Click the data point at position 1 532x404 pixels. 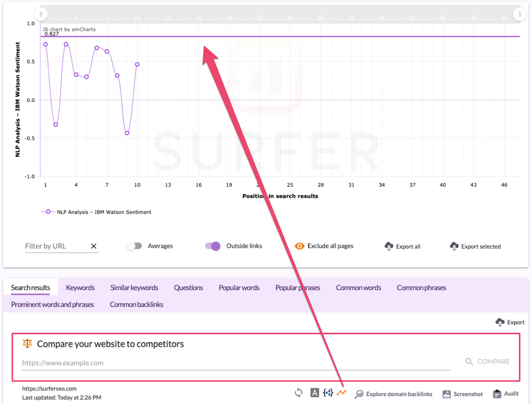tap(46, 44)
